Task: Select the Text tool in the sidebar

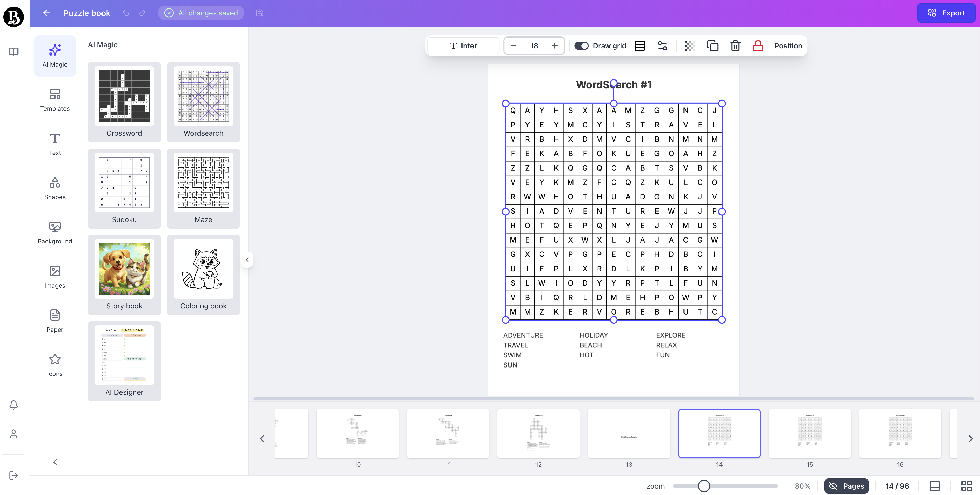Action: click(55, 144)
